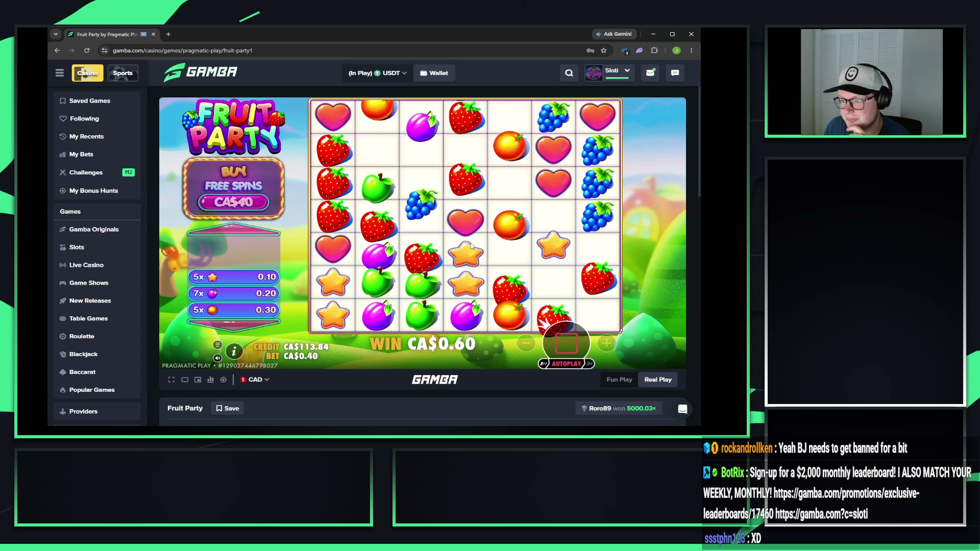Image resolution: width=980 pixels, height=551 pixels.
Task: Show the live stats chart
Action: click(210, 380)
